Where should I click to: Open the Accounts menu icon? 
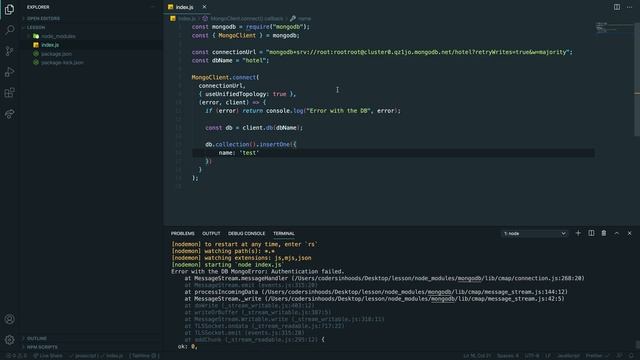click(9, 319)
